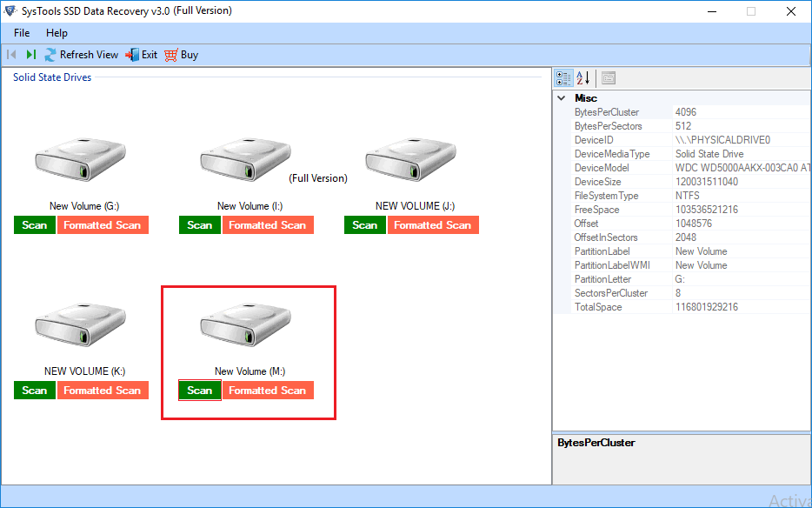
Task: Click the Refresh View toolbar button
Action: tap(82, 55)
